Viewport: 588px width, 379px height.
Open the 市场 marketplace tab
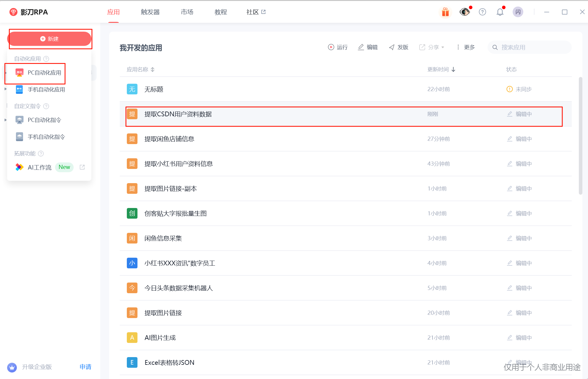187,12
